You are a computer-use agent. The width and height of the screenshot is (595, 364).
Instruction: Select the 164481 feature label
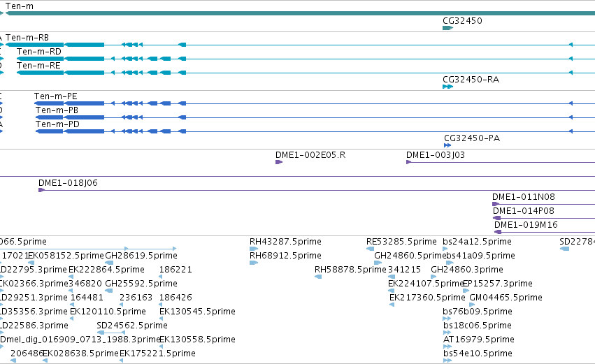click(x=87, y=298)
